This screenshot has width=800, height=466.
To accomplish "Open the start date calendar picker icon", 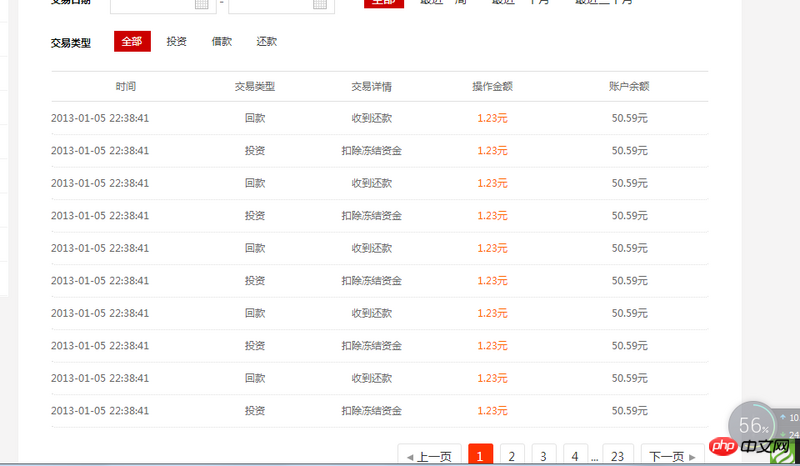I will point(202,4).
